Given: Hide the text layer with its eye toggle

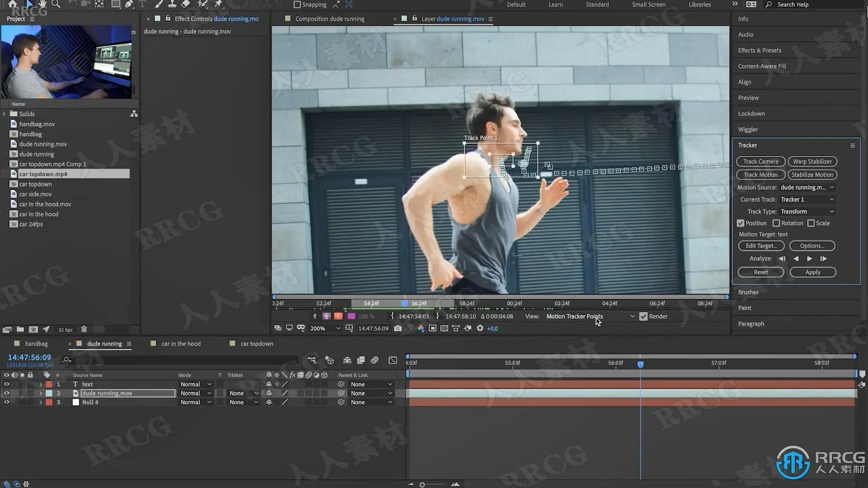Looking at the screenshot, I should [x=6, y=384].
